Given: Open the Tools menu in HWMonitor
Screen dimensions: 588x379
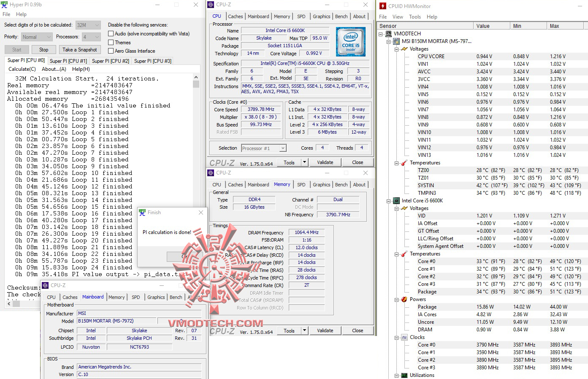Looking at the screenshot, I should (415, 17).
